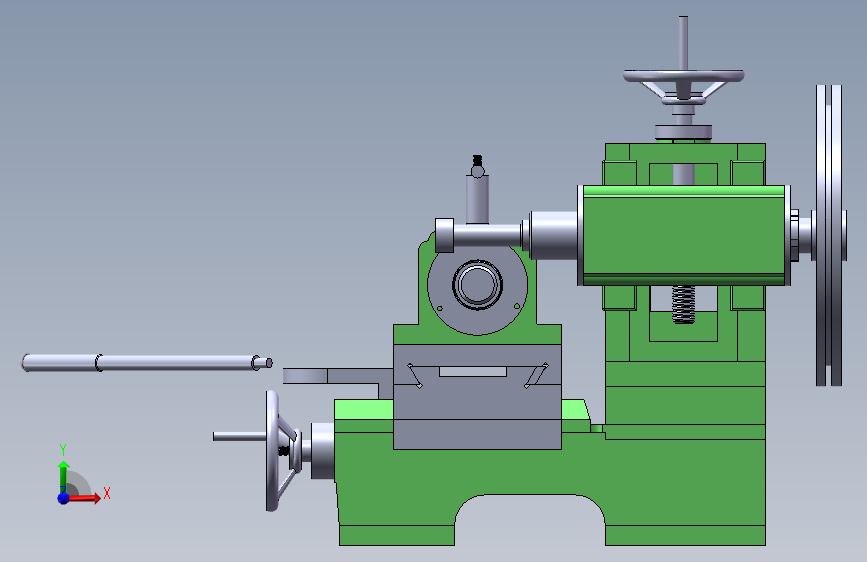Click the blue Z axis ball of triad

[64, 498]
